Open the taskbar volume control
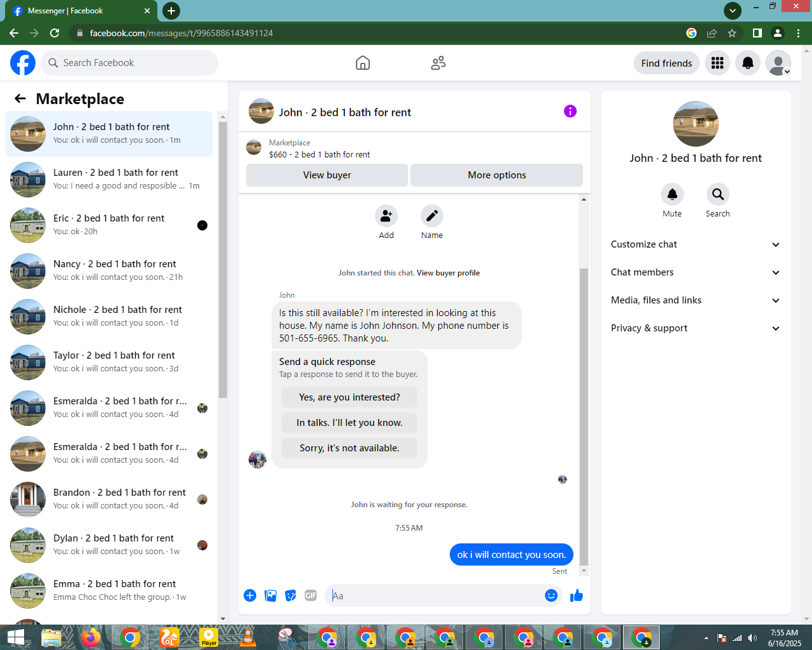The height and width of the screenshot is (650, 812). pyautogui.click(x=752, y=638)
